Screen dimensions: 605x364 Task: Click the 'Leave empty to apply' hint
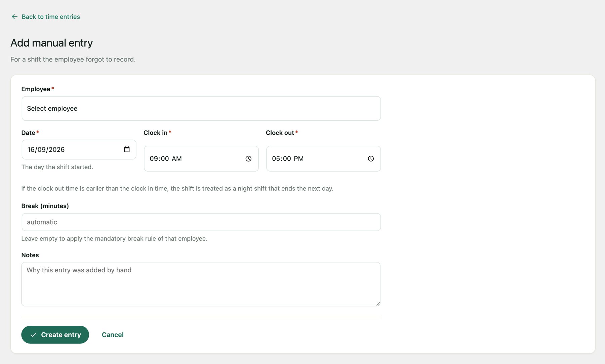click(114, 238)
